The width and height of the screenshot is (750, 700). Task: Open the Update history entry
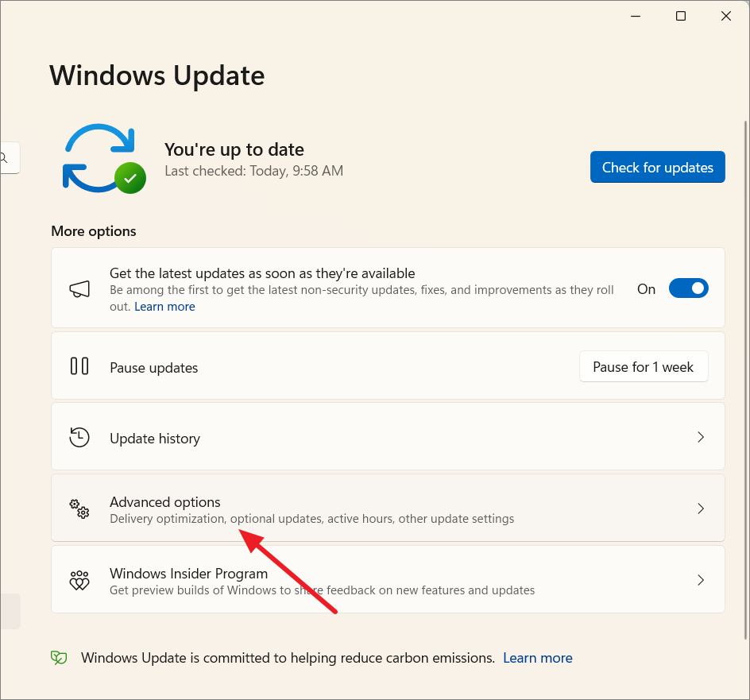click(388, 437)
